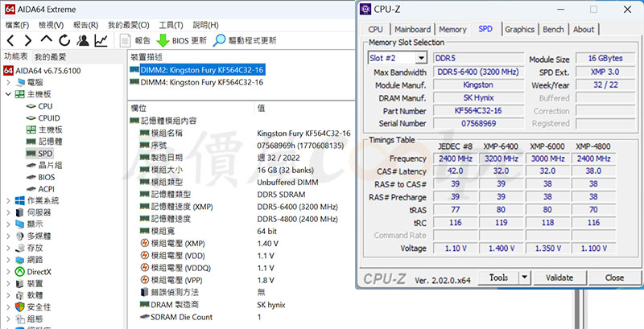Launch 驅動程式更新 driver update

pyautogui.click(x=245, y=40)
